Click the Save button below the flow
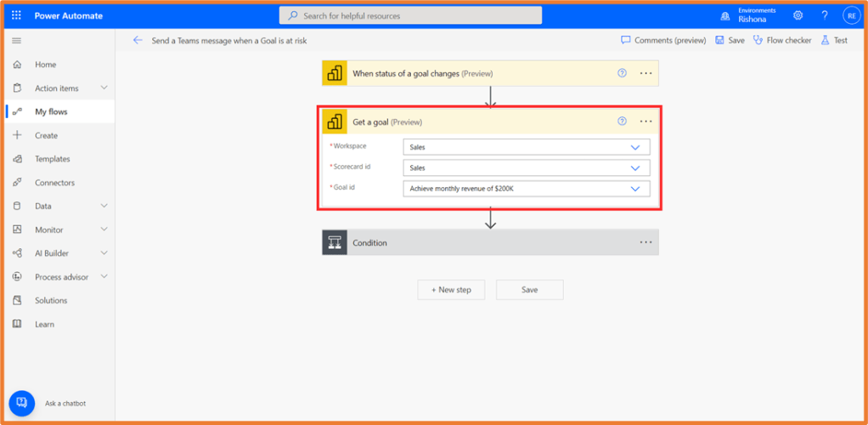 point(529,290)
